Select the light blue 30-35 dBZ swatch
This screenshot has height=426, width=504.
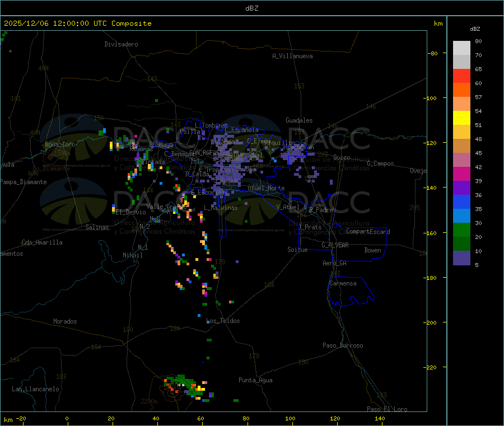(x=461, y=216)
